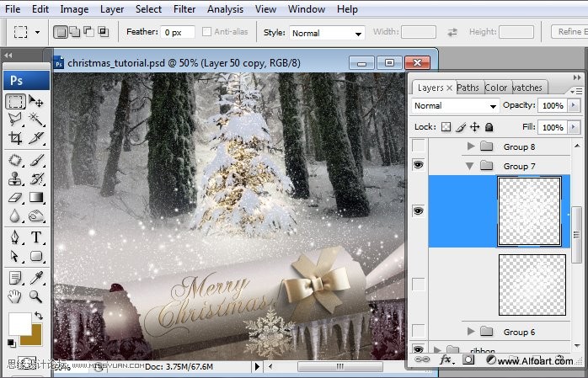
Task: Select the Shape tool
Action: coord(36,256)
